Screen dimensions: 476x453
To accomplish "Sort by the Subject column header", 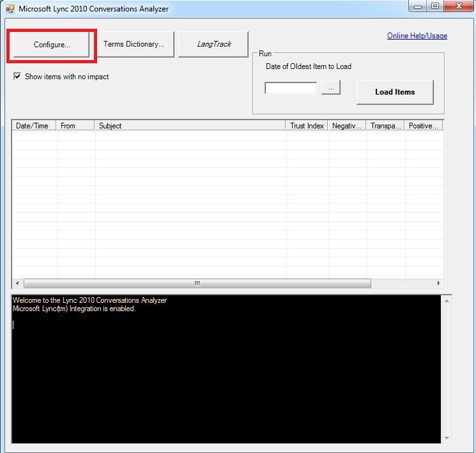I will click(x=190, y=126).
